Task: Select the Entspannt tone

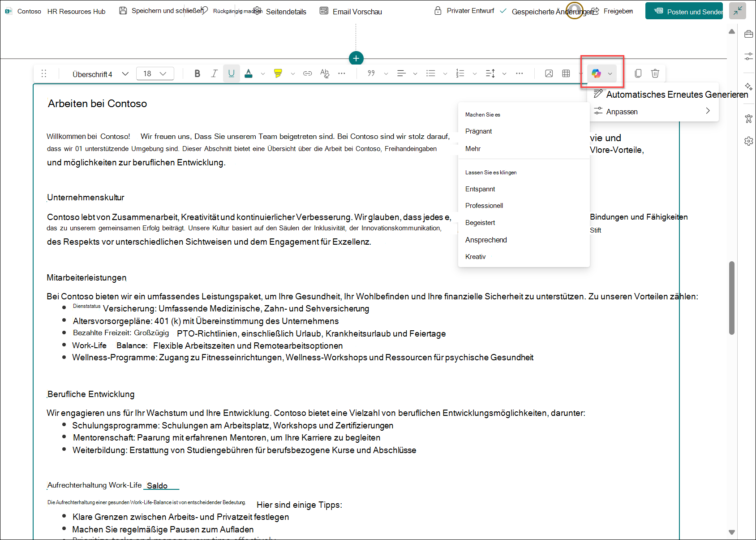Action: (x=524, y=189)
